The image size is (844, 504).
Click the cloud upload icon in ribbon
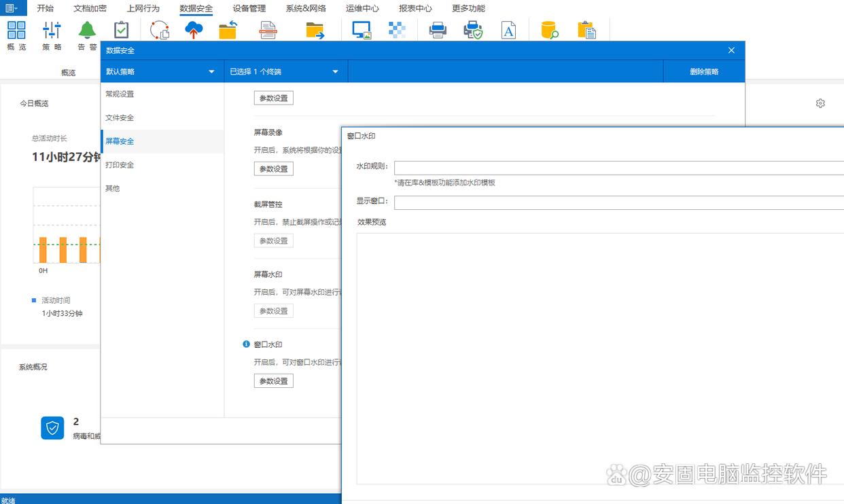click(194, 30)
